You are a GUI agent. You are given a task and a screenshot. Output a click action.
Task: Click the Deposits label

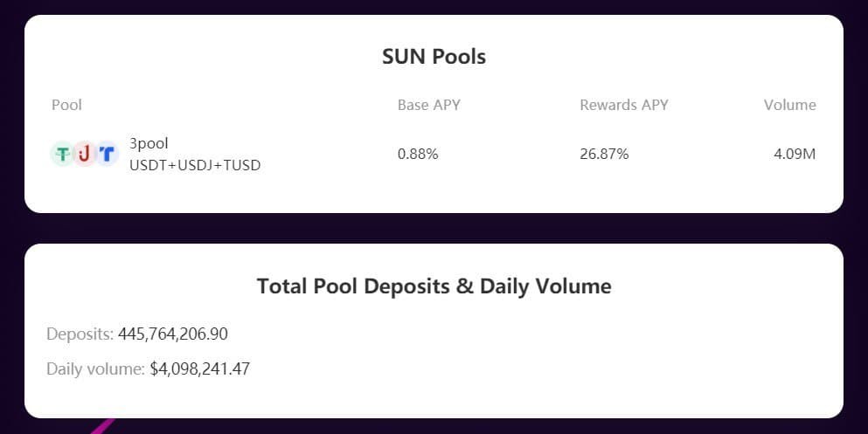pos(80,334)
